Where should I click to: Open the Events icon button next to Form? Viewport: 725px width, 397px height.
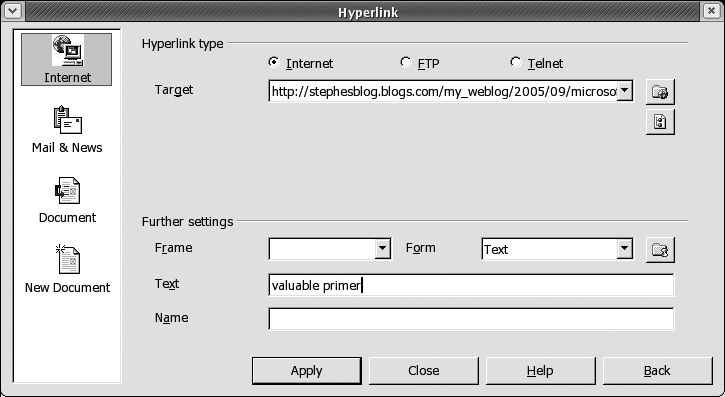[x=660, y=250]
